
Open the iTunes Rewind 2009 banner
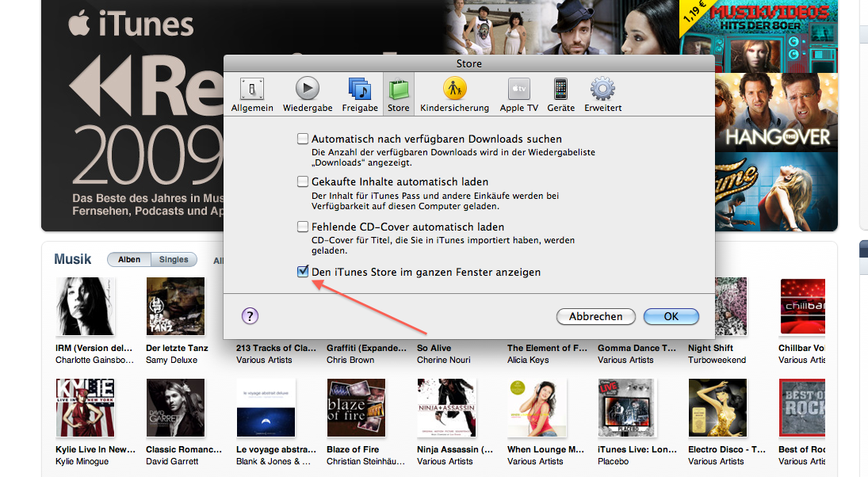[133, 115]
